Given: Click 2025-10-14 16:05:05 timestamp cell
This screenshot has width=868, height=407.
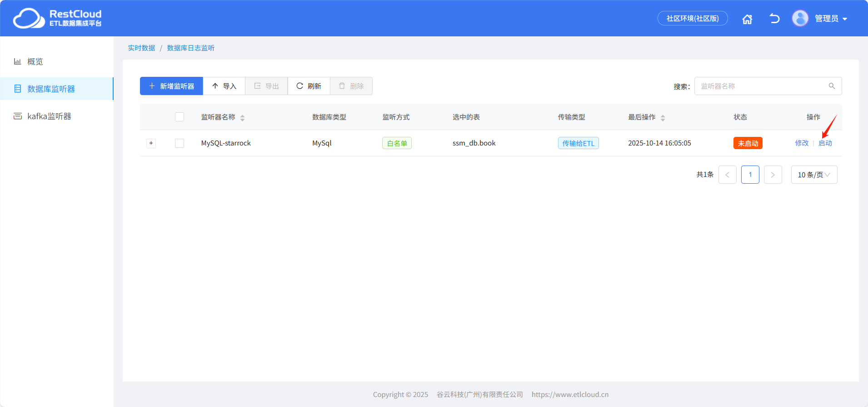Looking at the screenshot, I should [659, 143].
